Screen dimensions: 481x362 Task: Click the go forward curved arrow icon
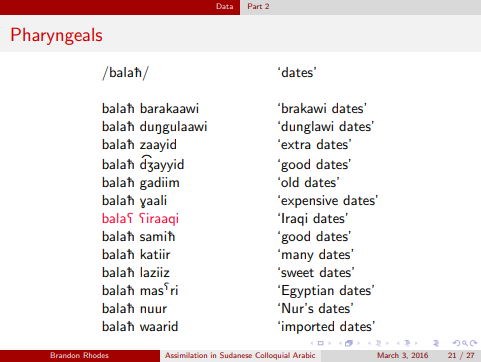coord(474,343)
